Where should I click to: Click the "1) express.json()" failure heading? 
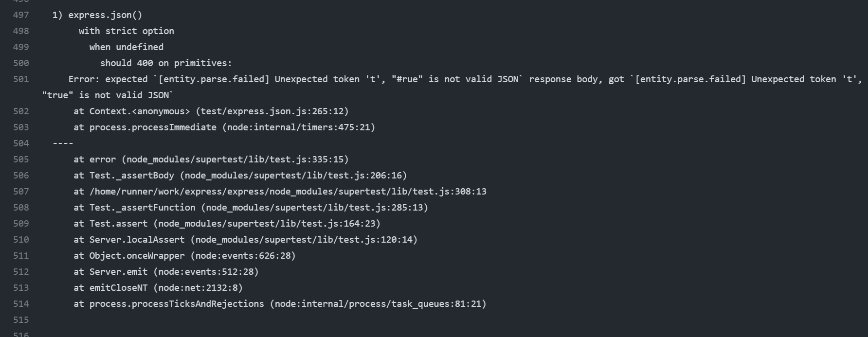[97, 15]
